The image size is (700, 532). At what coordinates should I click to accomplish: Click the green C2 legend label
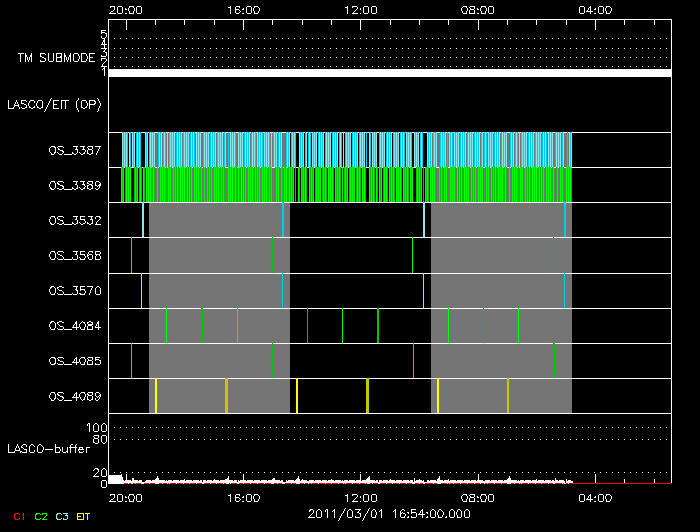tap(40, 516)
